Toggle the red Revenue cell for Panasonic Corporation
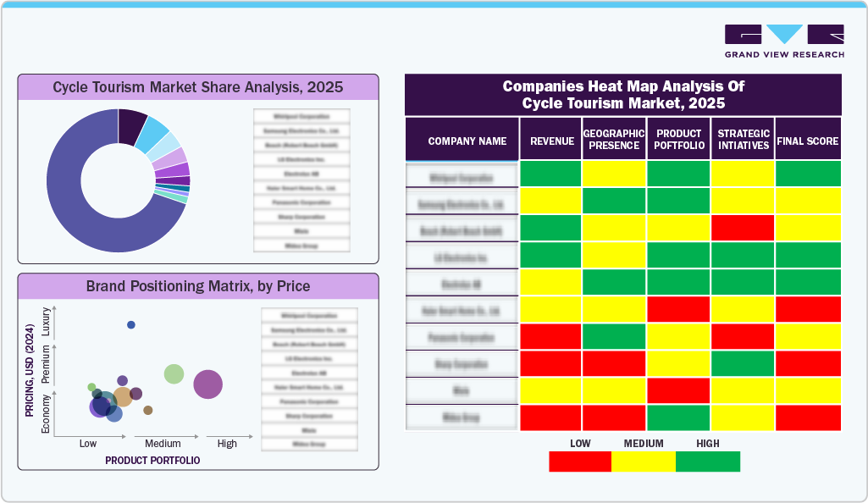The height and width of the screenshot is (503, 868). (550, 337)
